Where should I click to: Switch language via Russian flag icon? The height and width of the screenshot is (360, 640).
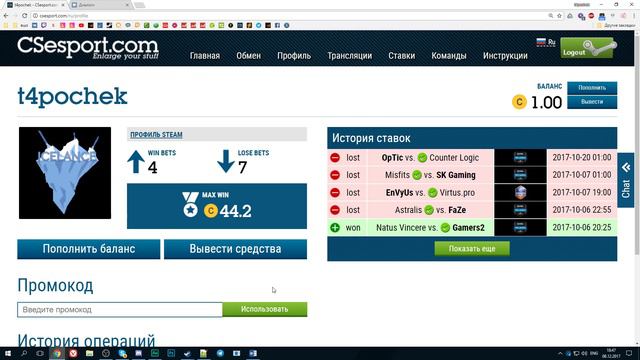[541, 42]
